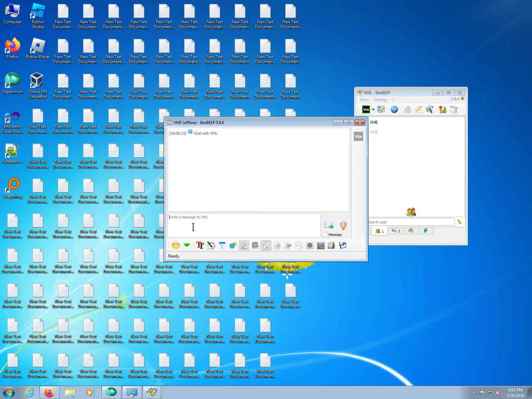The height and width of the screenshot is (399, 532).
Task: Open the ? help menu
Action: [x=393, y=100]
